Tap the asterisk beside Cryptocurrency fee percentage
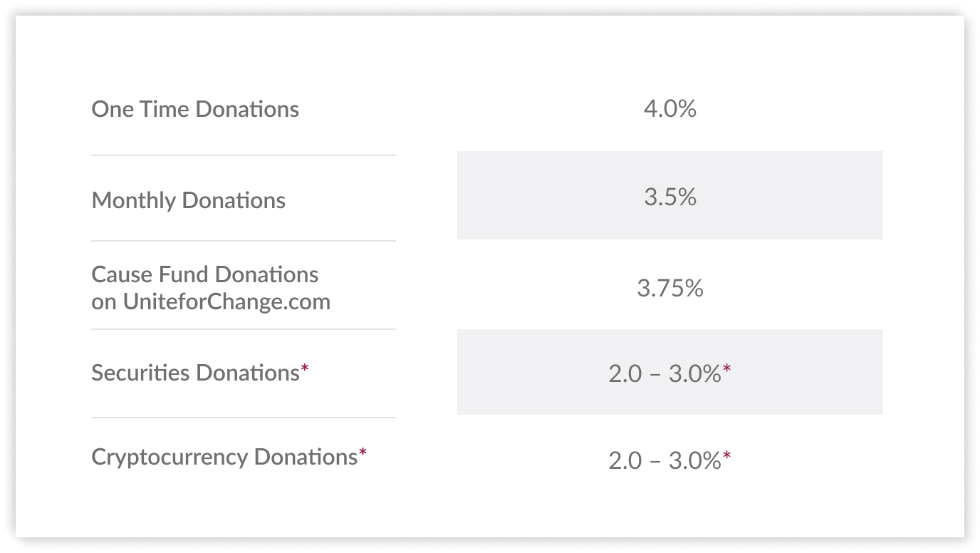This screenshot has width=980, height=553. coord(727,457)
